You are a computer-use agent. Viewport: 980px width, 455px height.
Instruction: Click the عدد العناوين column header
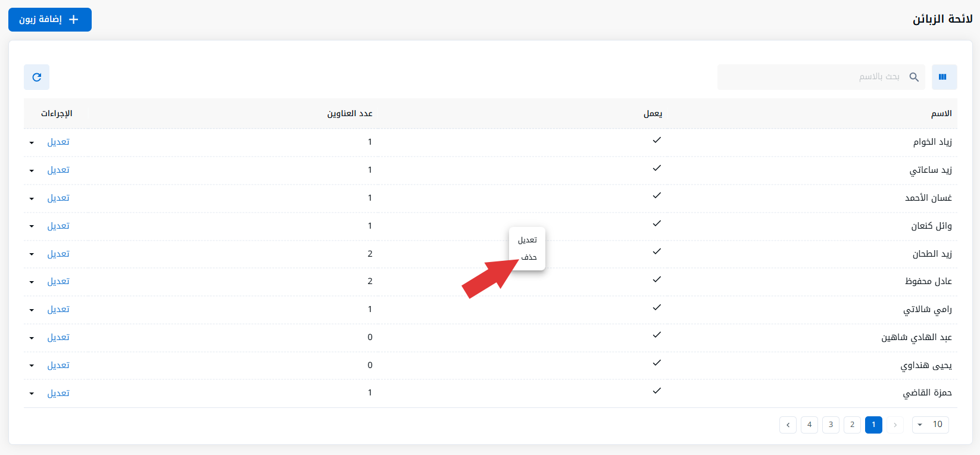point(349,114)
